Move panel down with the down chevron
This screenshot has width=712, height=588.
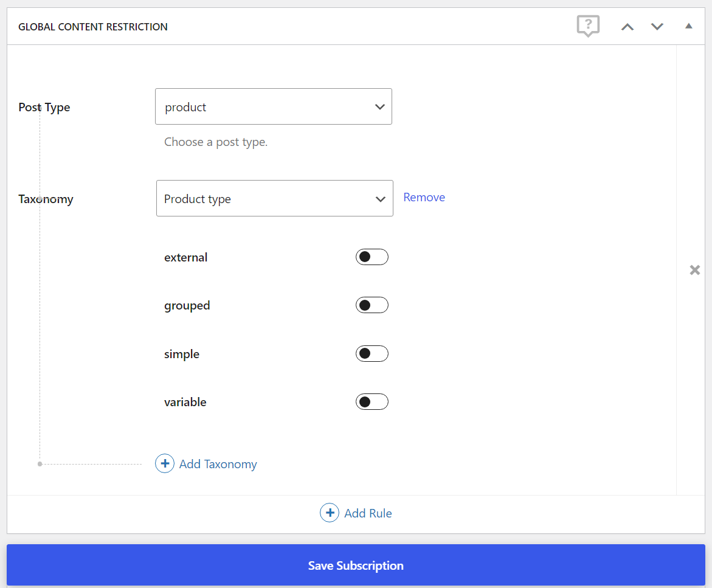coord(657,27)
